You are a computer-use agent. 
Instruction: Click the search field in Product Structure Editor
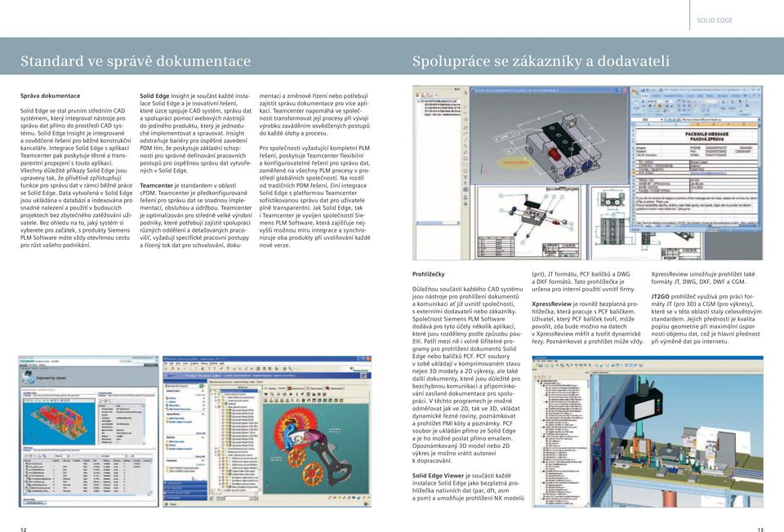coord(183,386)
